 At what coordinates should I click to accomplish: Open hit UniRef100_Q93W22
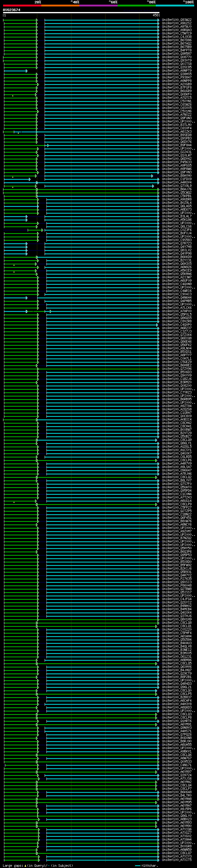point(177,20)
